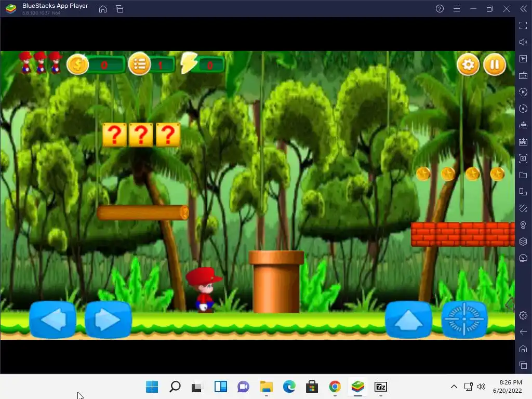Viewport: 532px width, 399px height.
Task: Open Microsoft Edge from the taskbar
Action: [289, 387]
